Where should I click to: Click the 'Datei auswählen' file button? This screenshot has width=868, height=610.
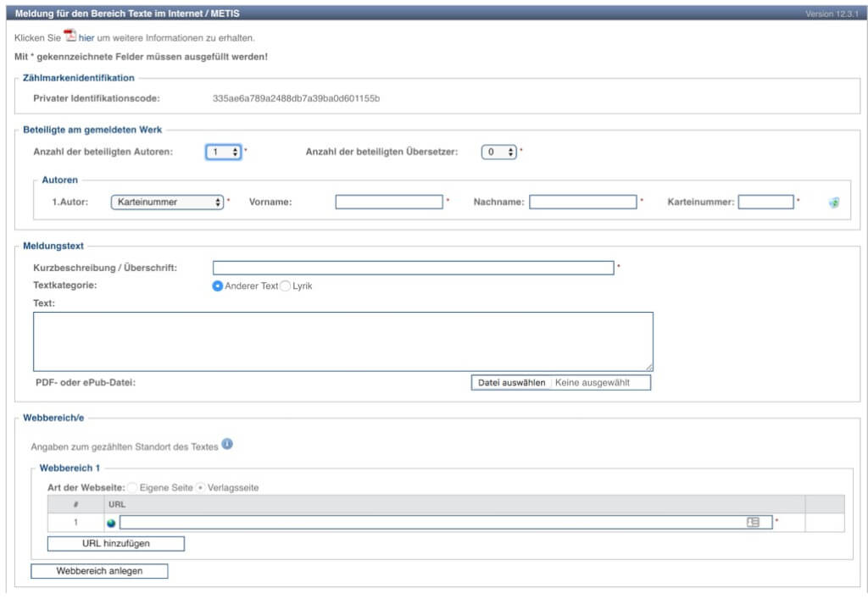click(511, 383)
